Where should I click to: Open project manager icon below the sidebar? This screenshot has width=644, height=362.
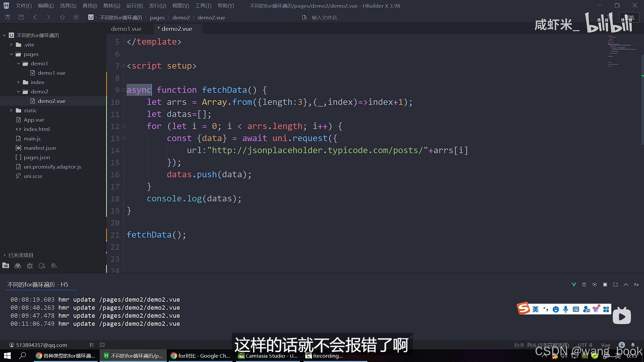coord(6,266)
